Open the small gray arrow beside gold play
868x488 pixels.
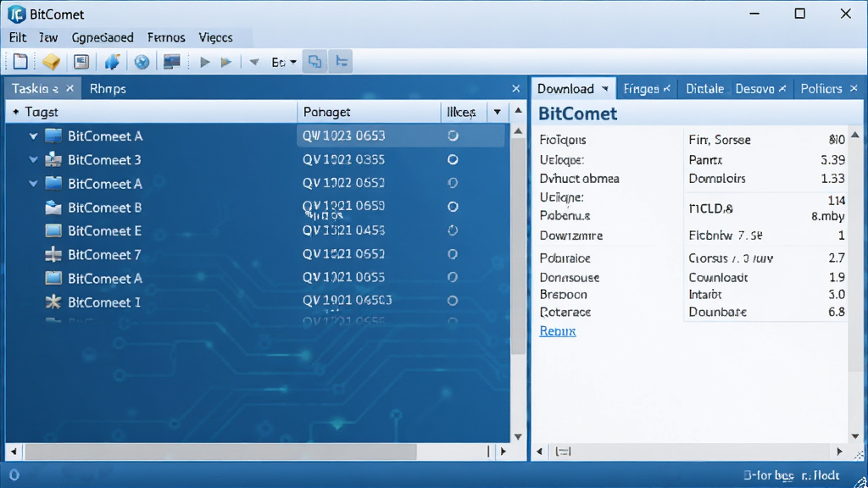click(x=254, y=62)
